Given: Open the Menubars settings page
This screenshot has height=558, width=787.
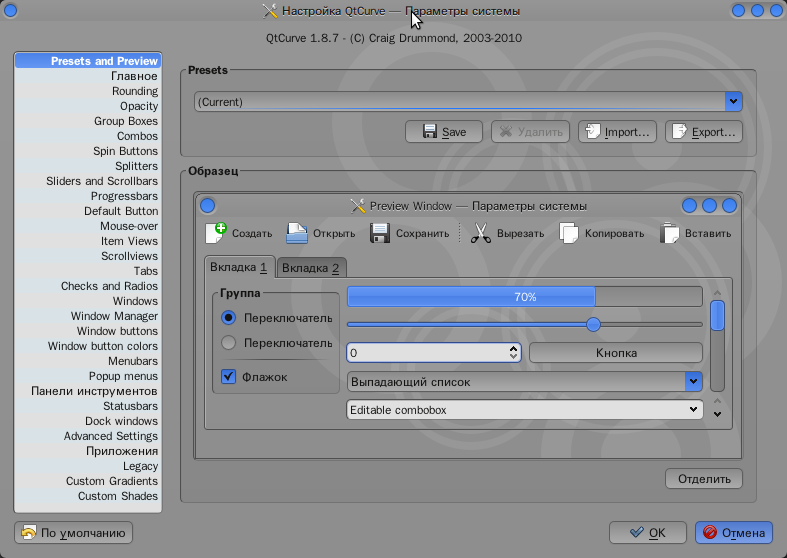Looking at the screenshot, I should coord(88,361).
